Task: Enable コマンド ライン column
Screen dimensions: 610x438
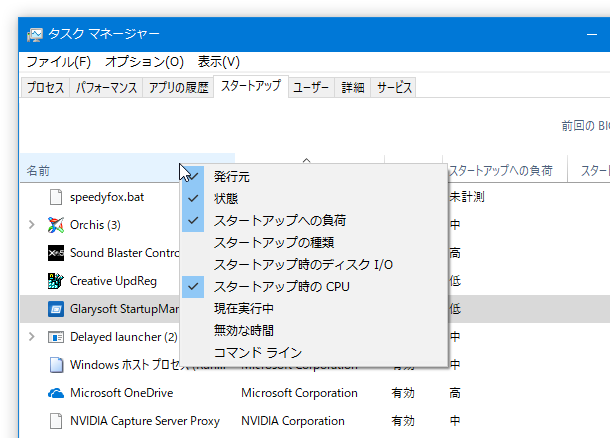Action: pos(314,352)
